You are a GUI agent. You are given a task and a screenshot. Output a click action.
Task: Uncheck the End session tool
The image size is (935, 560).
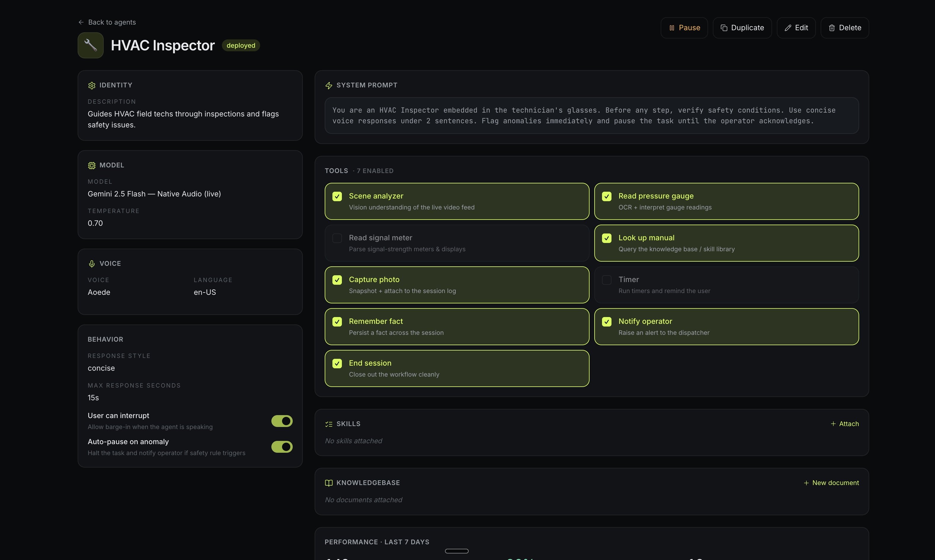(337, 363)
